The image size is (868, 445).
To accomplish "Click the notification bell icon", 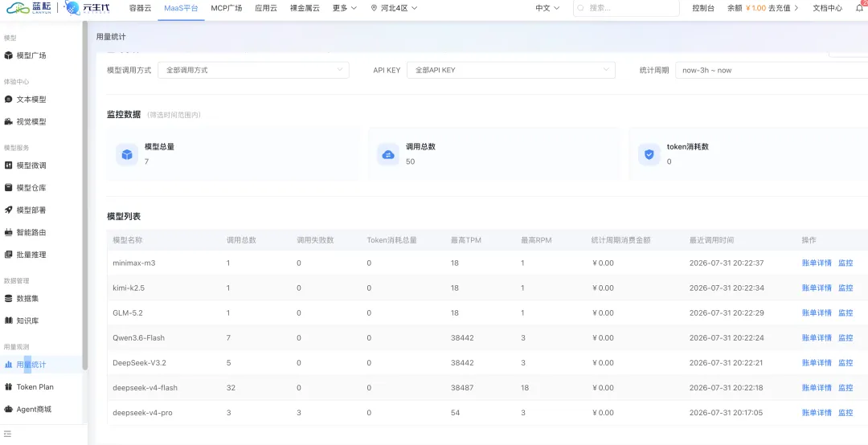I will pos(860,8).
